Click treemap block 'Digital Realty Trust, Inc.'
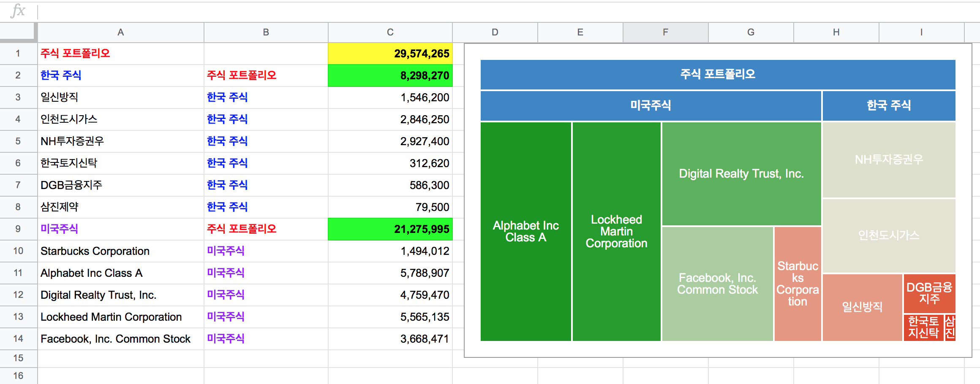Screen dimensions: 980x384 click(741, 174)
